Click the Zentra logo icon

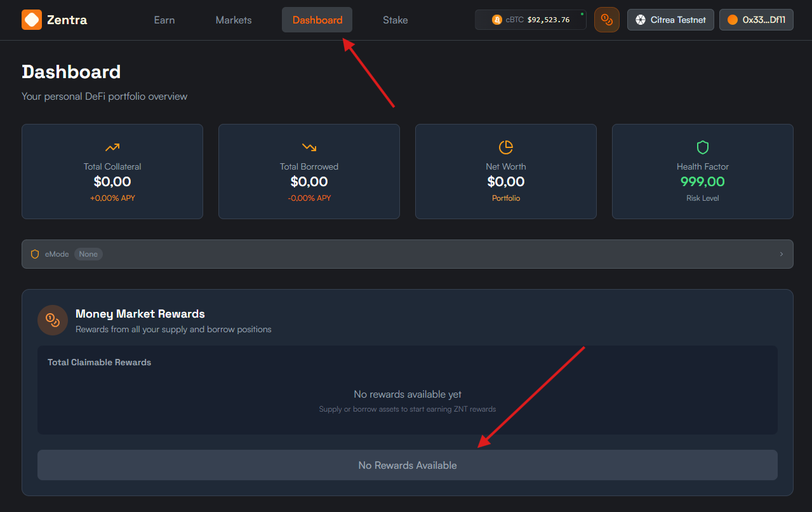pos(32,20)
